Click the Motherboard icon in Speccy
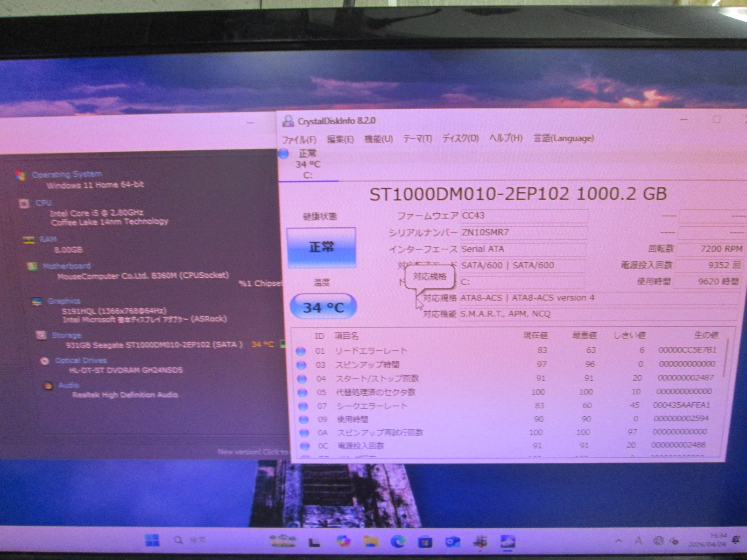This screenshot has width=747, height=560. tap(32, 266)
